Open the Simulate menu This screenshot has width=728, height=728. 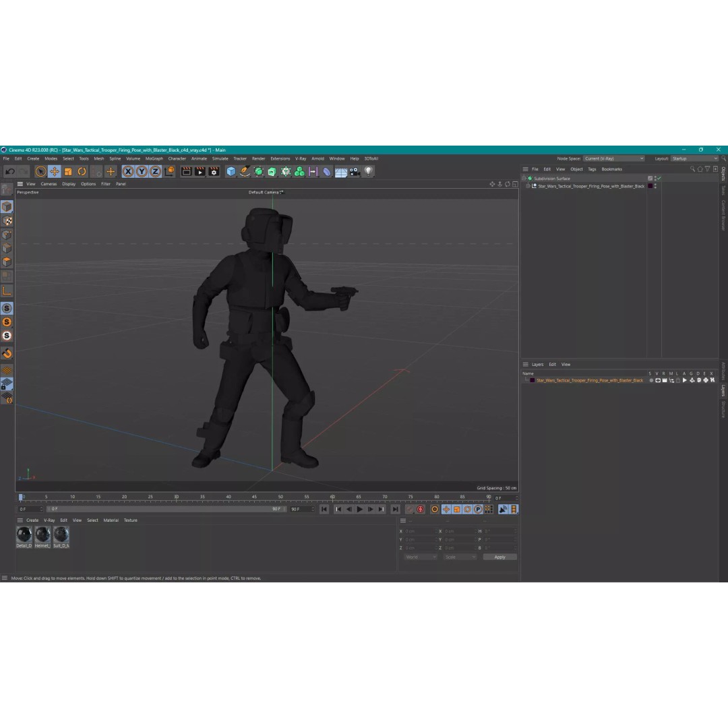(220, 158)
